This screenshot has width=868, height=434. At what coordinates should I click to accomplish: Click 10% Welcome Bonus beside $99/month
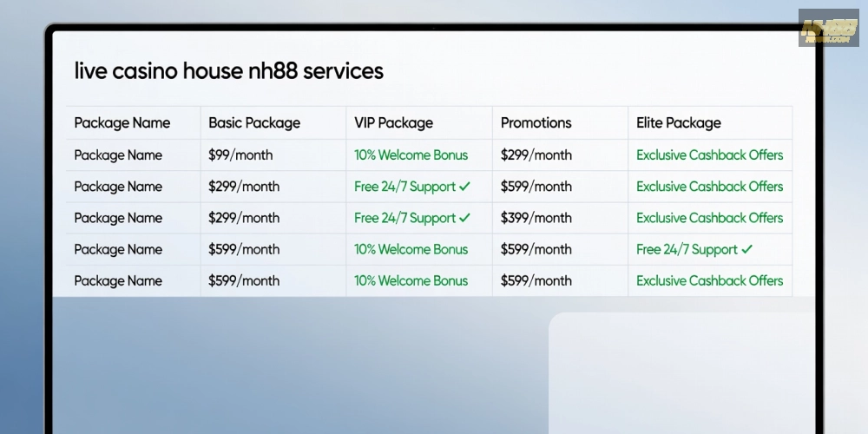[x=411, y=155]
